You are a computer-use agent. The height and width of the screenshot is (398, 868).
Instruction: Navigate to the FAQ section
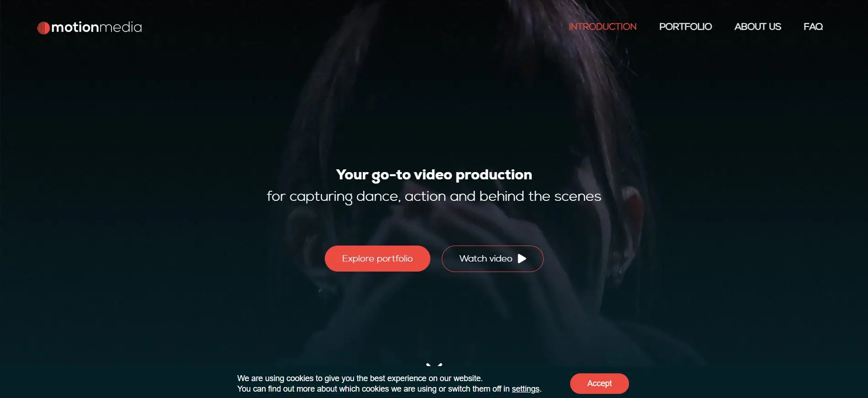[813, 26]
